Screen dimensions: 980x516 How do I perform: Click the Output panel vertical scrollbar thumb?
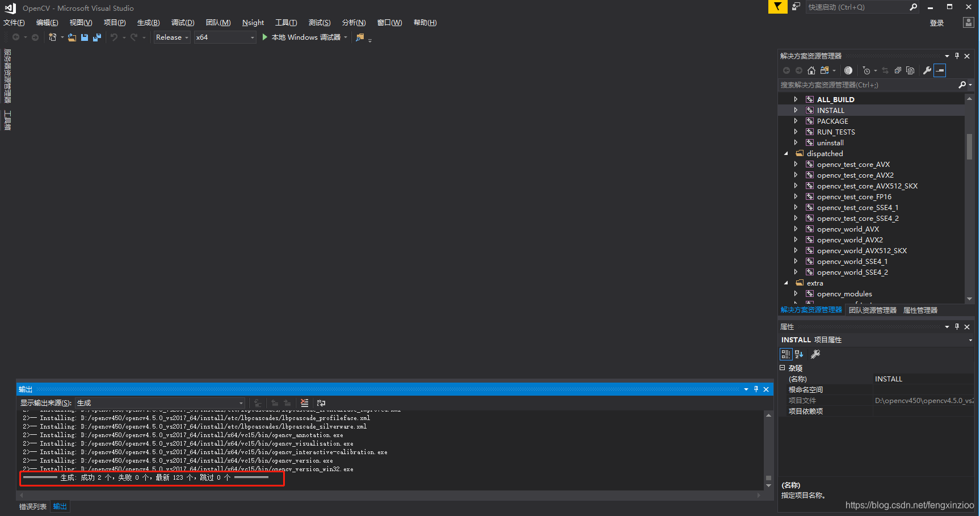pos(768,477)
